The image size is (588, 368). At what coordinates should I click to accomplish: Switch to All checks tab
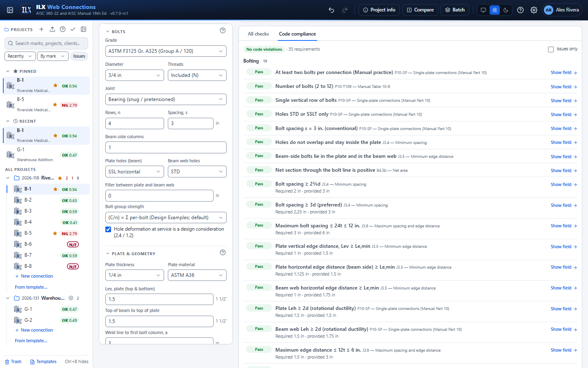click(x=258, y=34)
